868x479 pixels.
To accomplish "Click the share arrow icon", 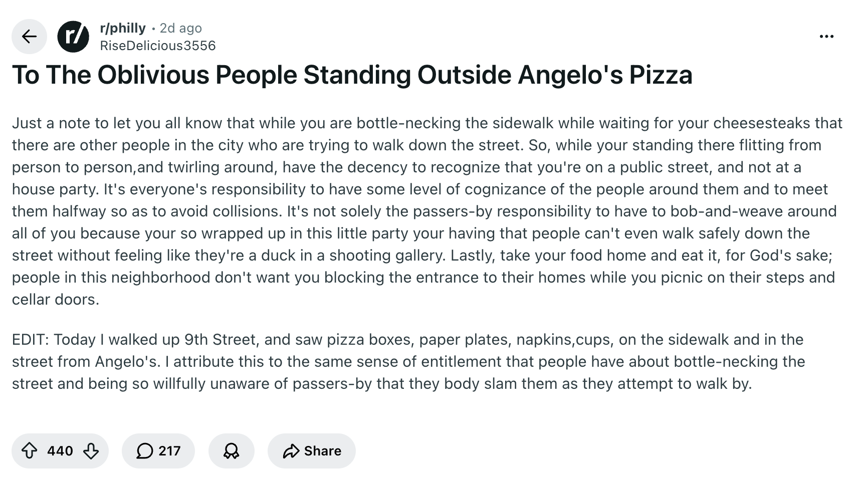I will point(291,451).
